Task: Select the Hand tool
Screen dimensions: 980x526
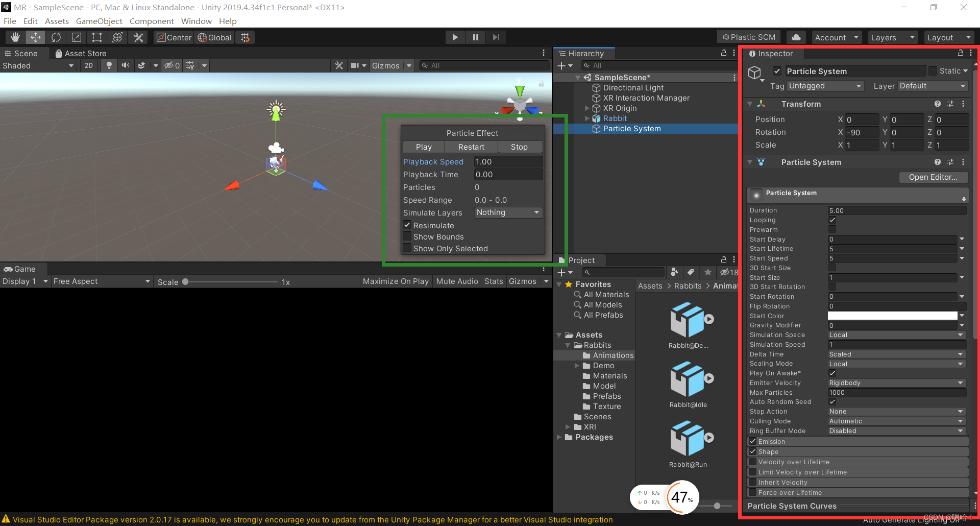Action: click(x=15, y=37)
